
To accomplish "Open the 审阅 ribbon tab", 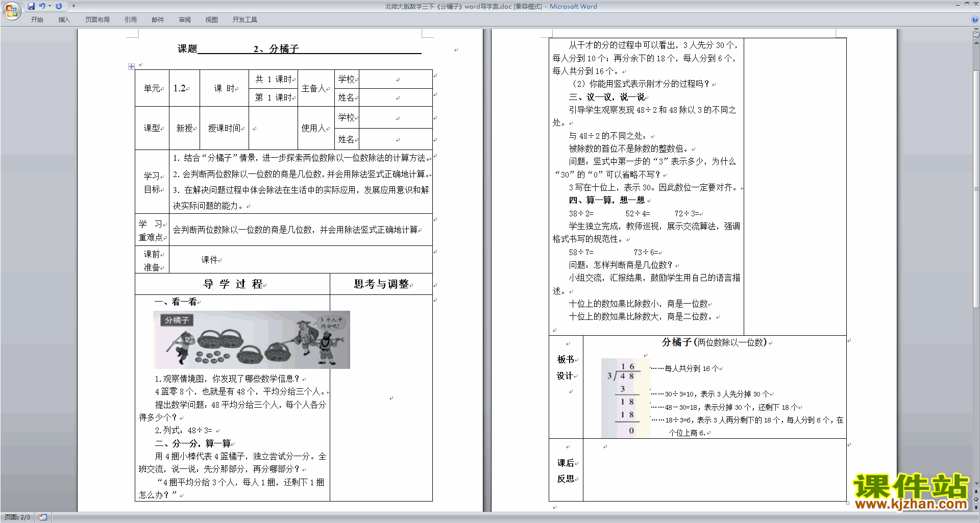I will 185,20.
